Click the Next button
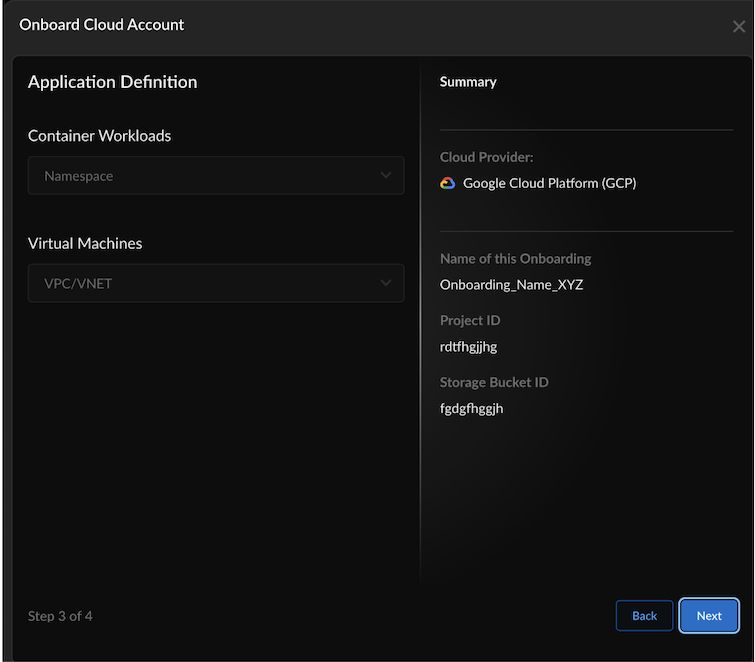Viewport: 755px width, 662px height. click(x=709, y=616)
